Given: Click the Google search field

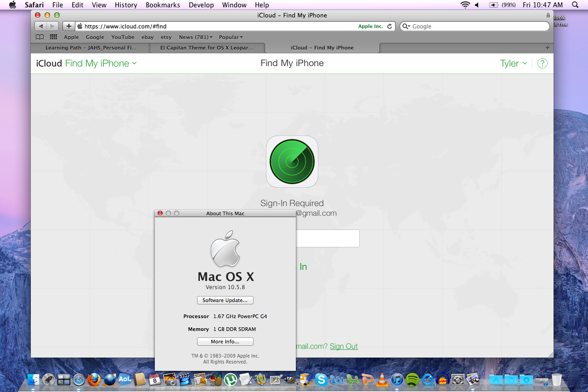Looking at the screenshot, I should tap(475, 26).
